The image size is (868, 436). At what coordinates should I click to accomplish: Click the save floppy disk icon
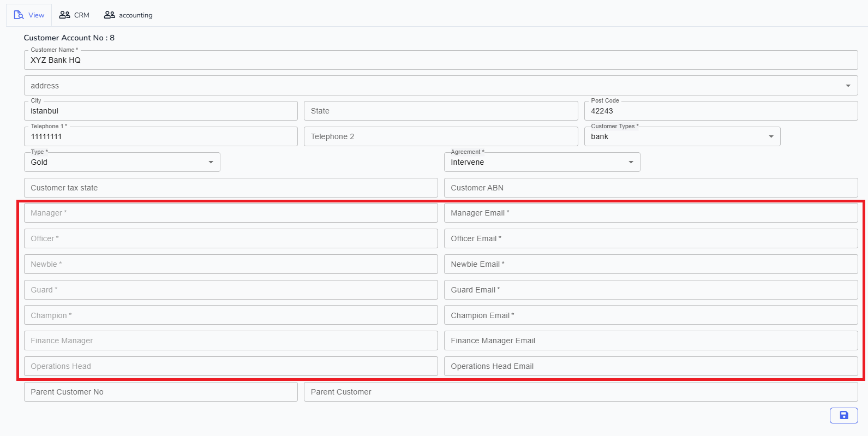[x=843, y=415]
